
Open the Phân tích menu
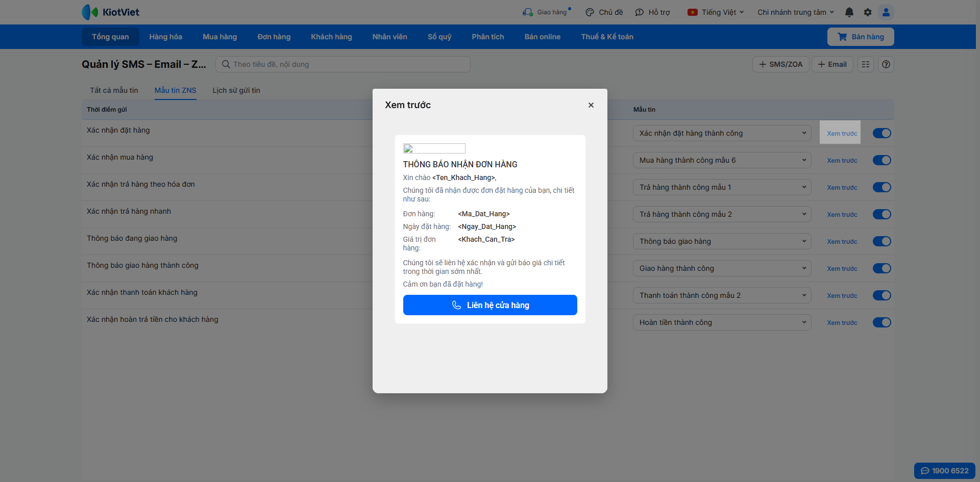tap(488, 37)
